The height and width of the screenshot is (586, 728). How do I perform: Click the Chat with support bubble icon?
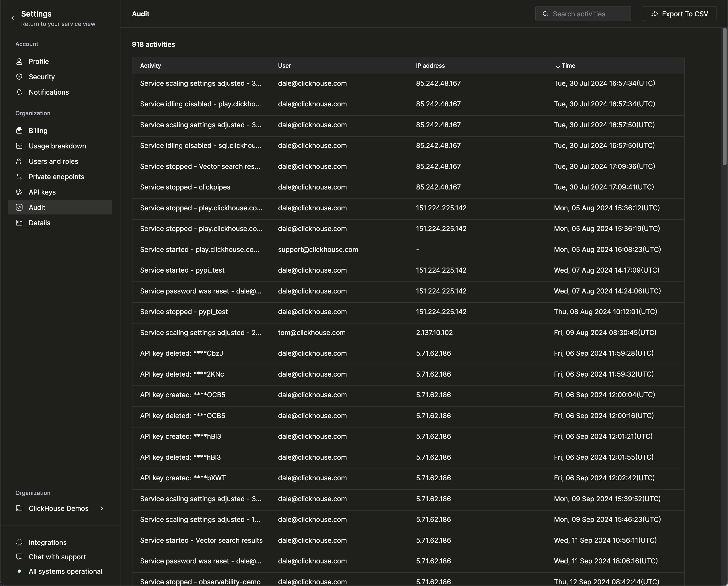click(x=19, y=557)
